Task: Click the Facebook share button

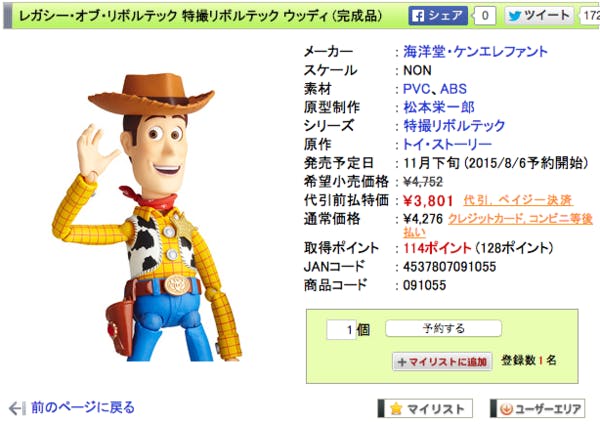Action: (x=438, y=16)
